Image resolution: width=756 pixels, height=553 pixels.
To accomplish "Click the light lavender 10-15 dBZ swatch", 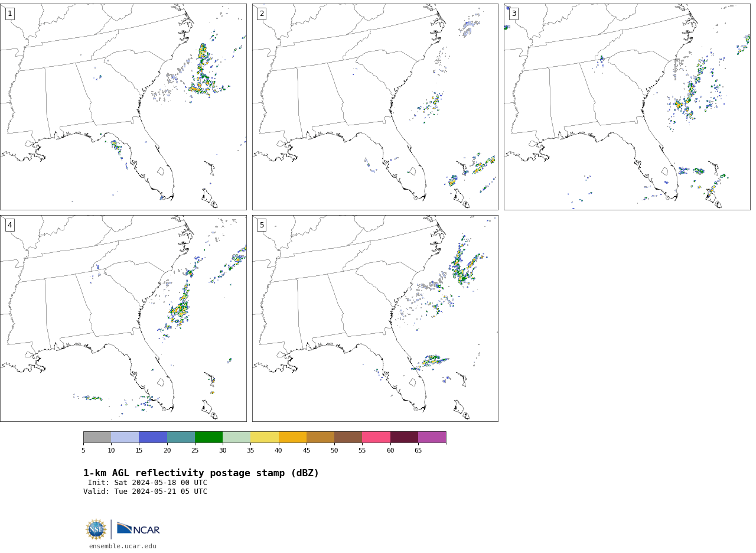I will click(125, 437).
